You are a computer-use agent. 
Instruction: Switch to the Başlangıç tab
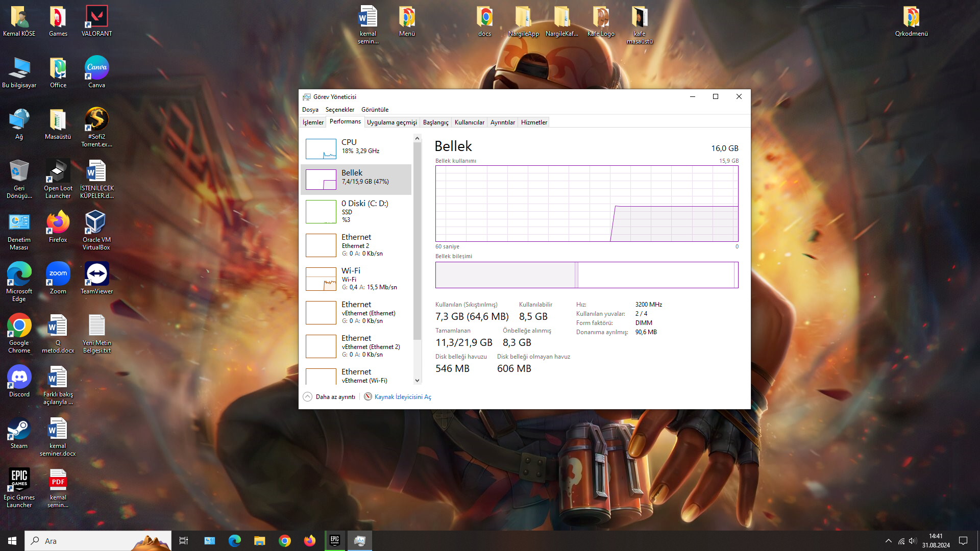click(435, 122)
